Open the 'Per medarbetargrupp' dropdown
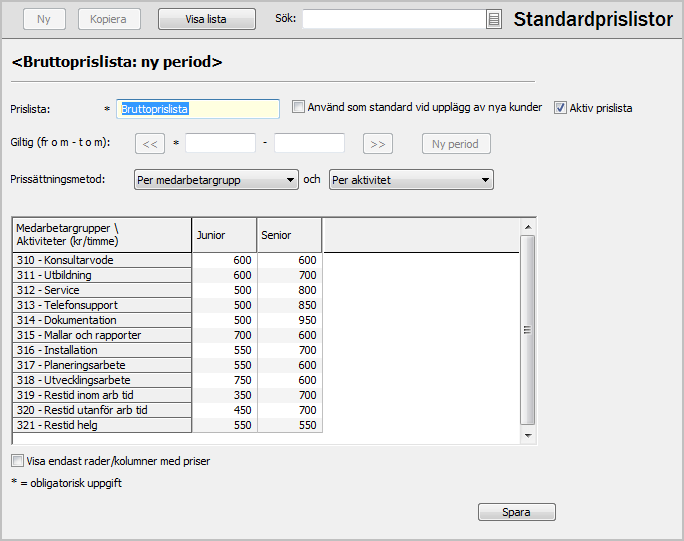Screen dimensions: 684x541 pyautogui.click(x=215, y=180)
